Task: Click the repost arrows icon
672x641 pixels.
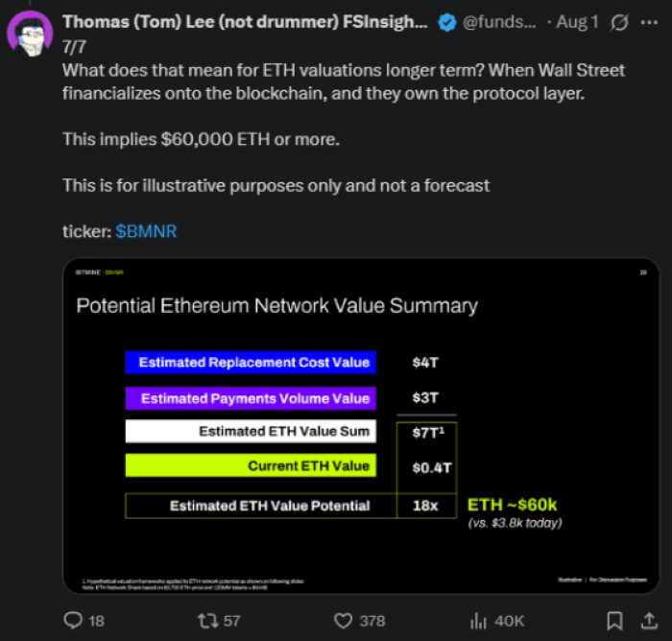Action: pos(206,620)
